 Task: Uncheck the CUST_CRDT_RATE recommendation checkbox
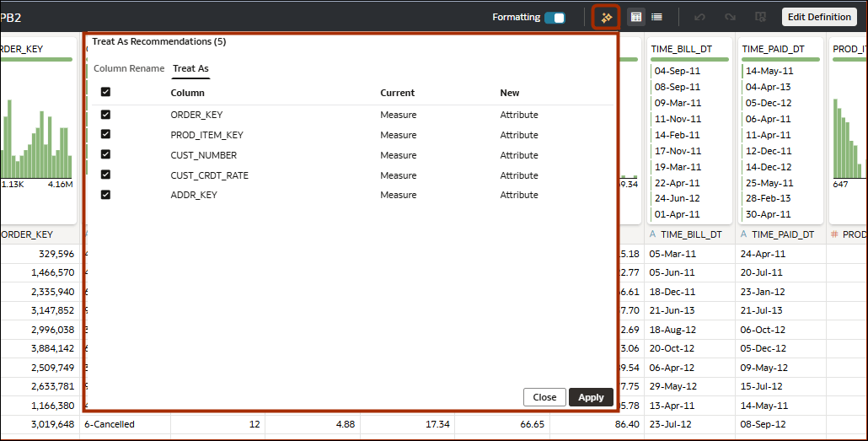point(105,175)
